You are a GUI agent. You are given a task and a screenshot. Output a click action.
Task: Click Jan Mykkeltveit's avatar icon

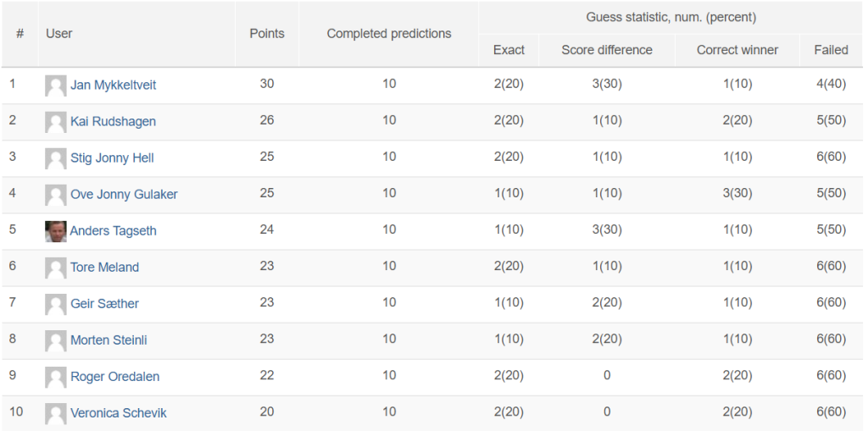pyautogui.click(x=55, y=86)
